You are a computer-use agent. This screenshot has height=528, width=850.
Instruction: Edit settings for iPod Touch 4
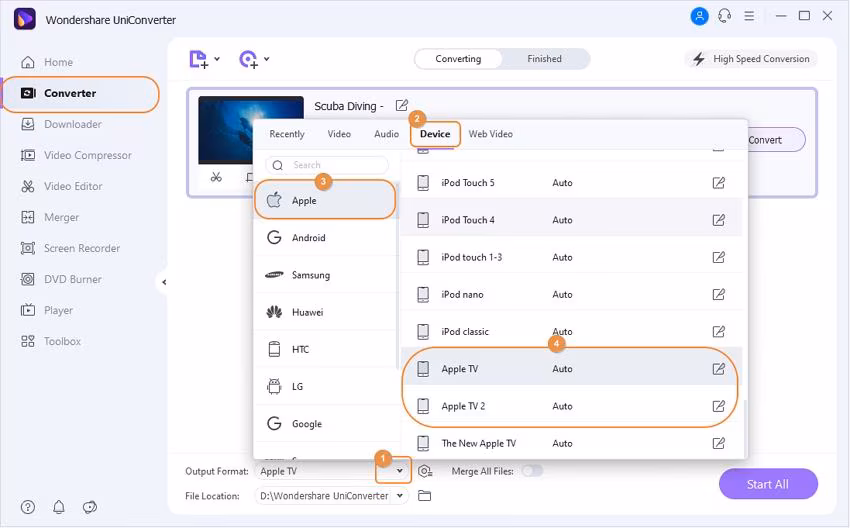718,220
